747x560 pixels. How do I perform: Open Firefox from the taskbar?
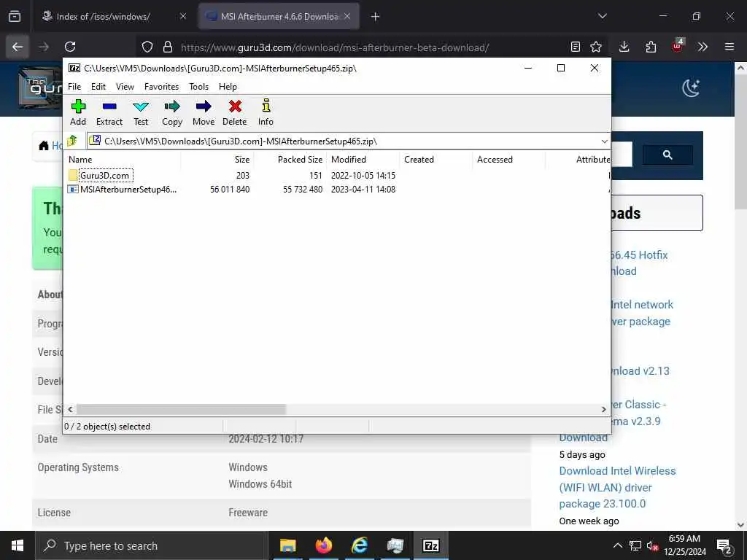(x=323, y=545)
